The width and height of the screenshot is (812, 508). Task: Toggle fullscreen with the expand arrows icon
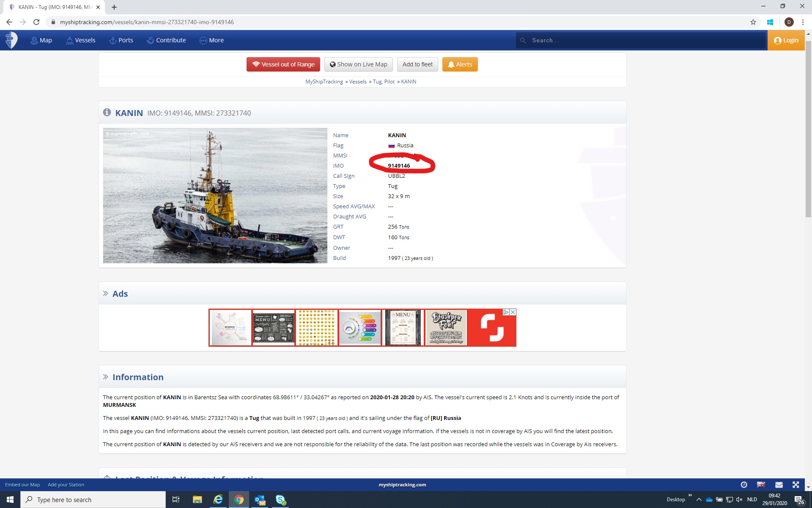click(x=796, y=485)
